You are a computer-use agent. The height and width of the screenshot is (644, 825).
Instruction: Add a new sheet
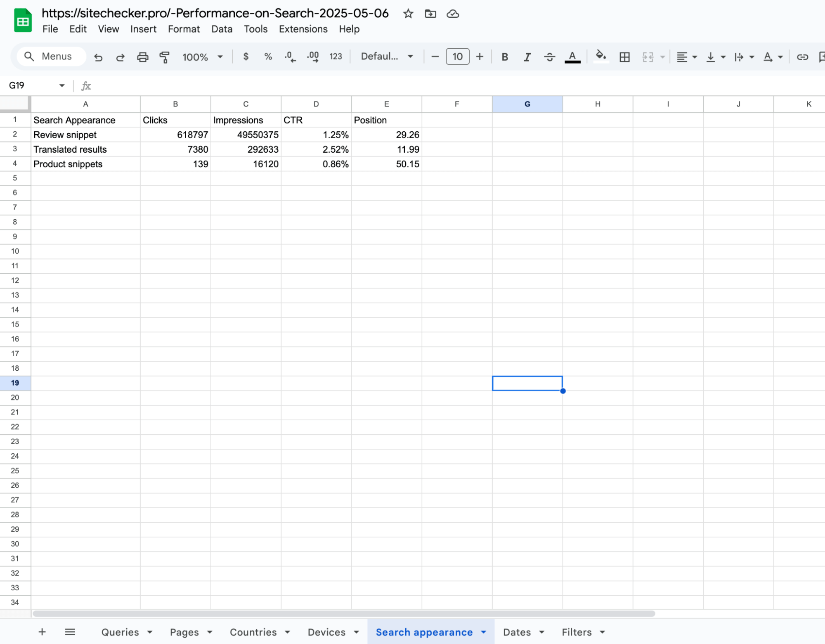[42, 632]
